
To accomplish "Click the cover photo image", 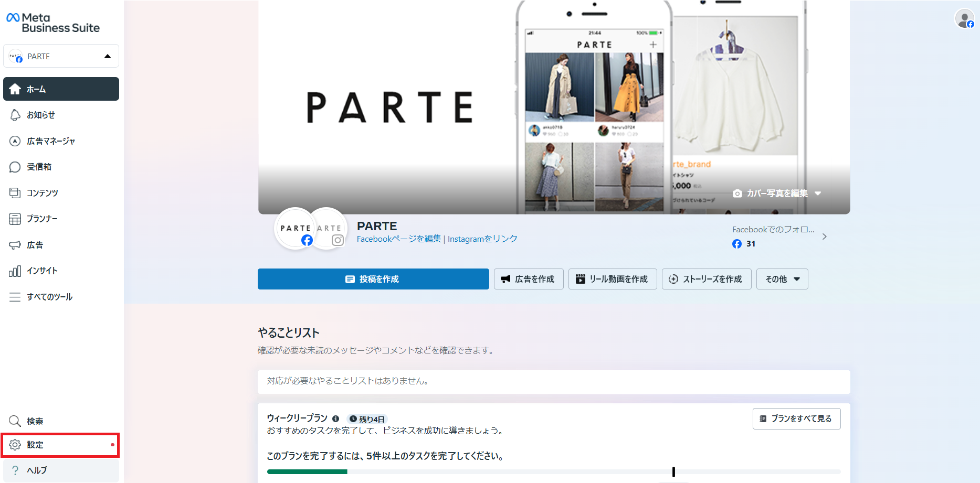I will (x=554, y=107).
